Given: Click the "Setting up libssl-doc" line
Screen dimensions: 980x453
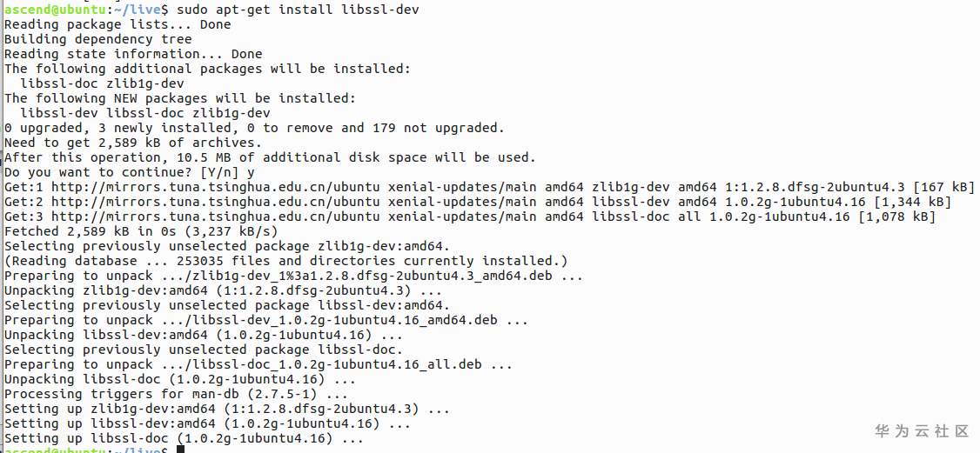Looking at the screenshot, I should click(x=183, y=438).
